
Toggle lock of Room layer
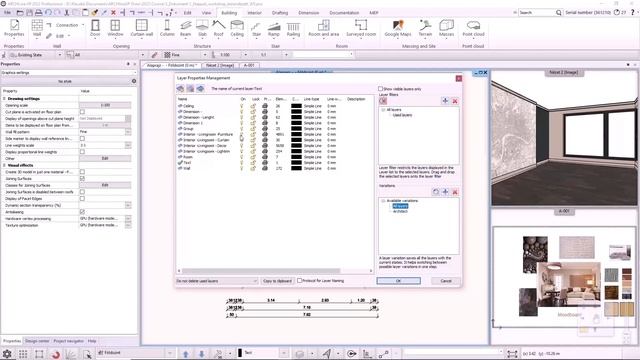(253, 157)
